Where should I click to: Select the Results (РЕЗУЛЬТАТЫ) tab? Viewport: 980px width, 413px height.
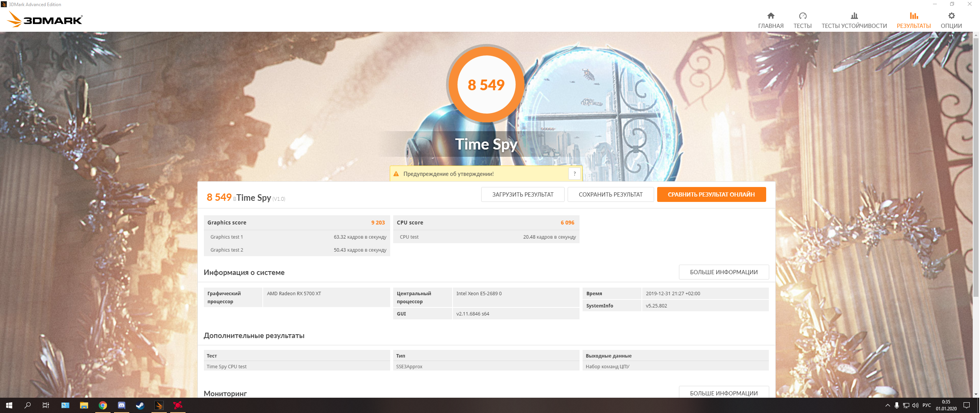(913, 20)
